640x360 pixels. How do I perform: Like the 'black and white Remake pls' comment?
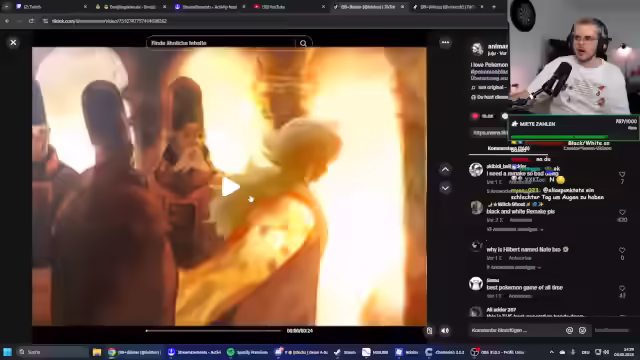pos(622,212)
